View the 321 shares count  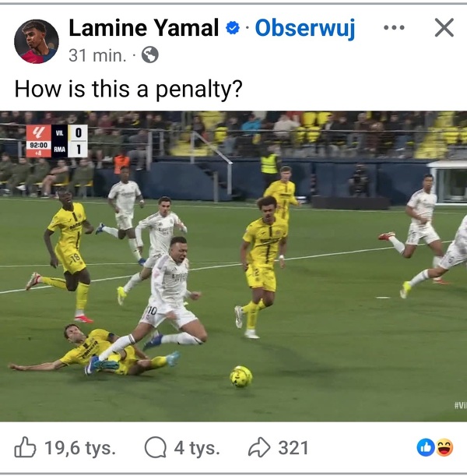(293, 448)
